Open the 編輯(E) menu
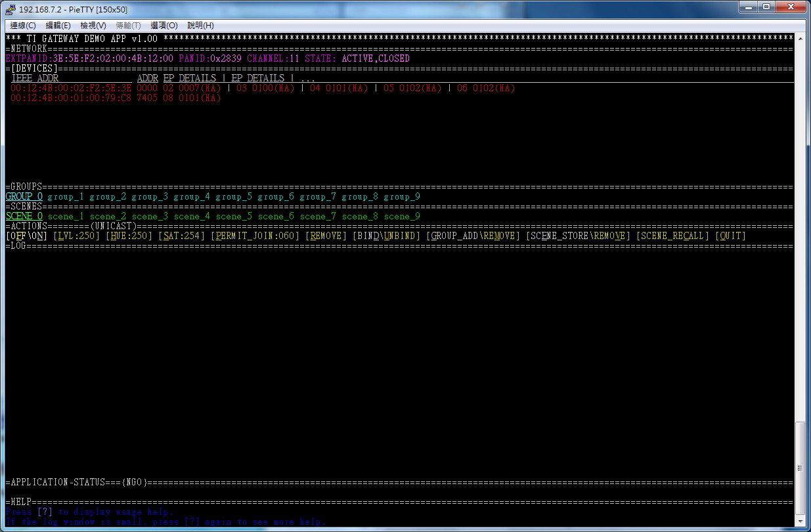 tap(58, 25)
